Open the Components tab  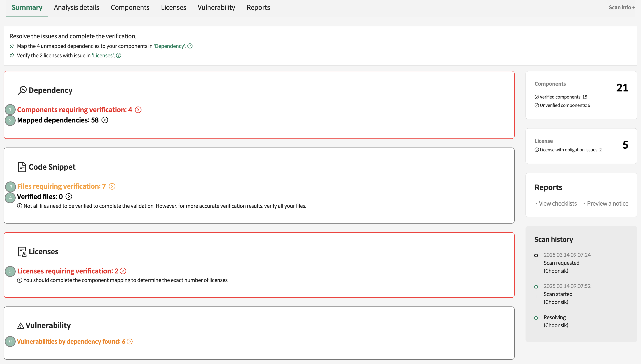click(x=130, y=7)
